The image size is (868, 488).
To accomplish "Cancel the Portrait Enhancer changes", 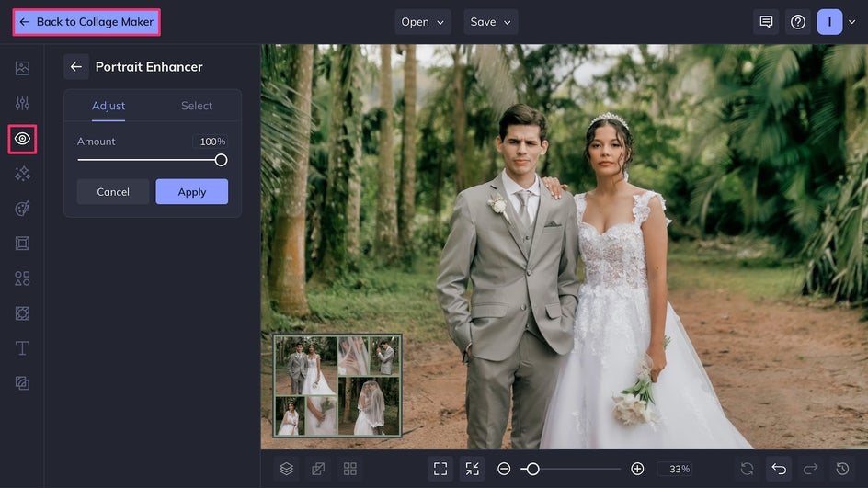I will pyautogui.click(x=113, y=191).
